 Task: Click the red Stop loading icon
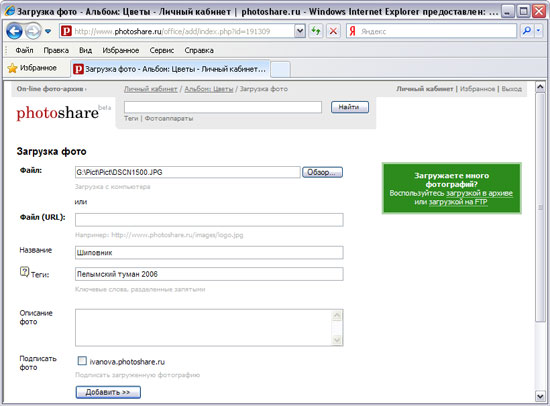[x=333, y=31]
